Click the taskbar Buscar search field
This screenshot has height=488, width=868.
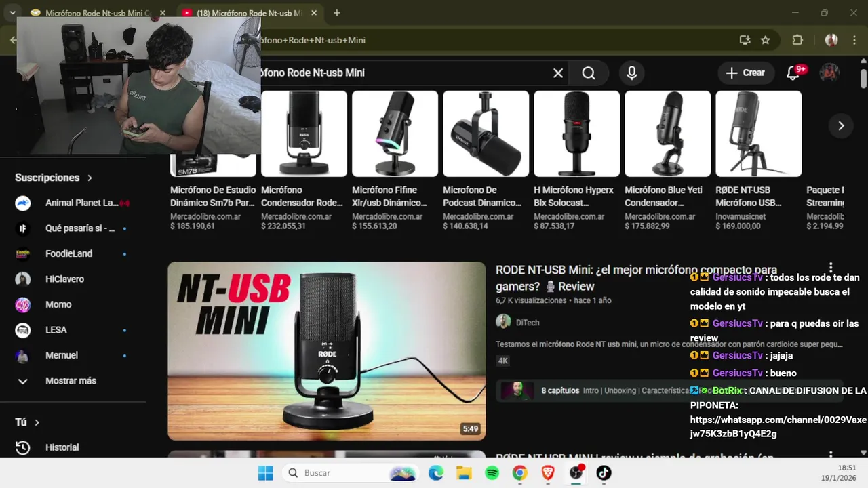pyautogui.click(x=351, y=473)
